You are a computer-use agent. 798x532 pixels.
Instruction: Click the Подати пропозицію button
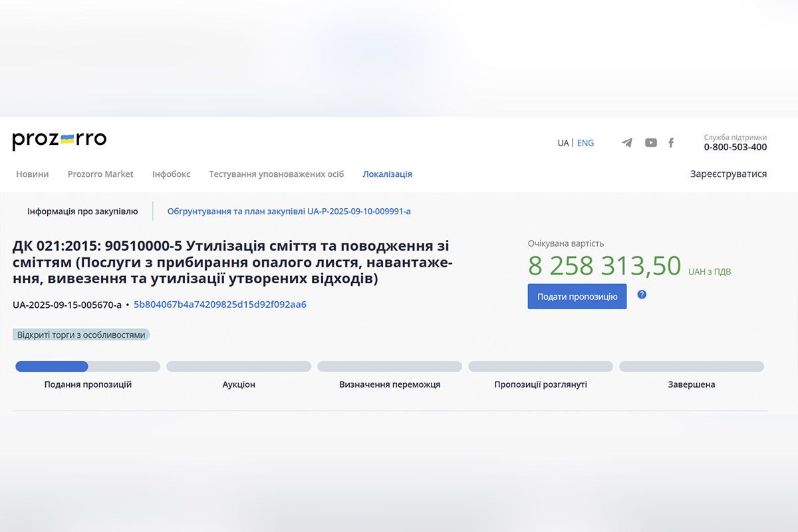[x=577, y=296]
